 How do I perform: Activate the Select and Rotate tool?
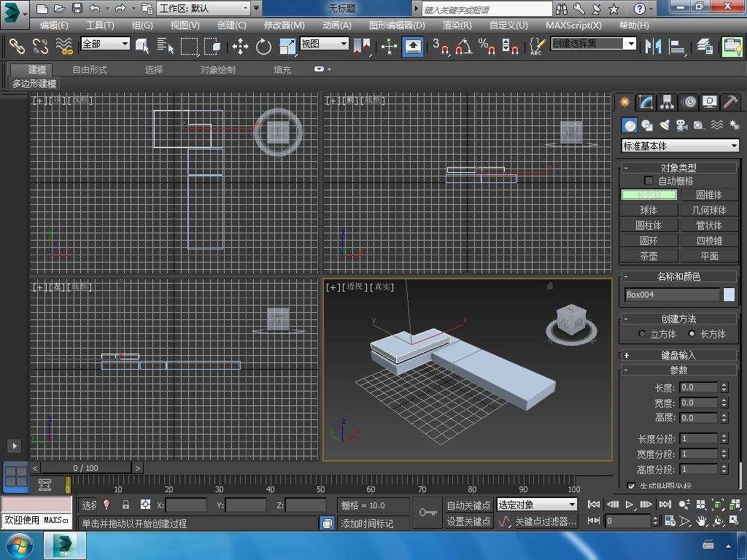click(x=263, y=46)
